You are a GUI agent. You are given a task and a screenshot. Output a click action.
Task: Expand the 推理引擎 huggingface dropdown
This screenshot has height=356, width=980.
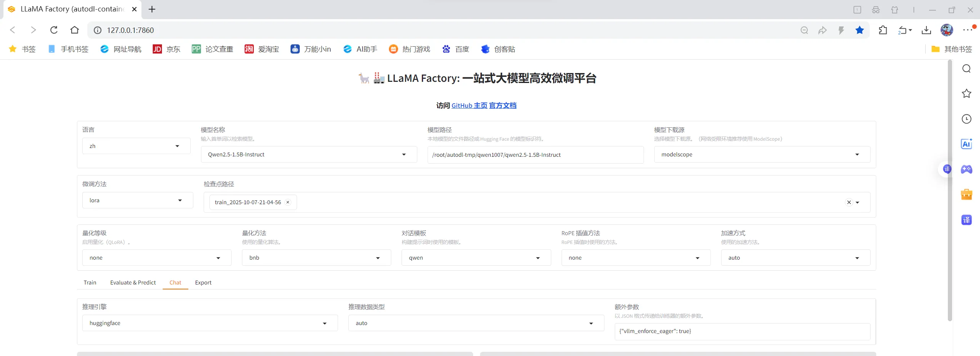(x=210, y=323)
